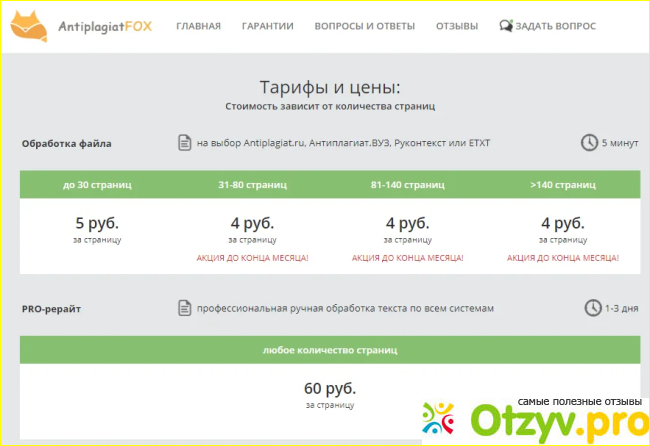Click the document icon beside Antiplagiat.ru options
Screen dimensions: 650x446
click(183, 143)
